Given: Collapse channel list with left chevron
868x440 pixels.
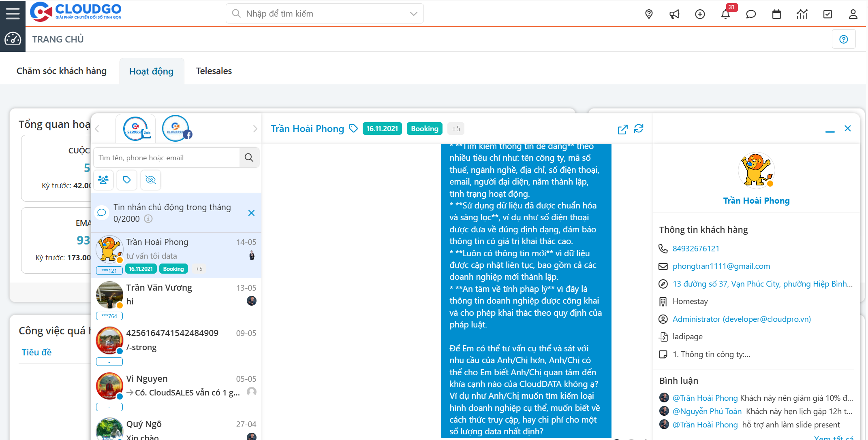Looking at the screenshot, I should click(x=97, y=128).
